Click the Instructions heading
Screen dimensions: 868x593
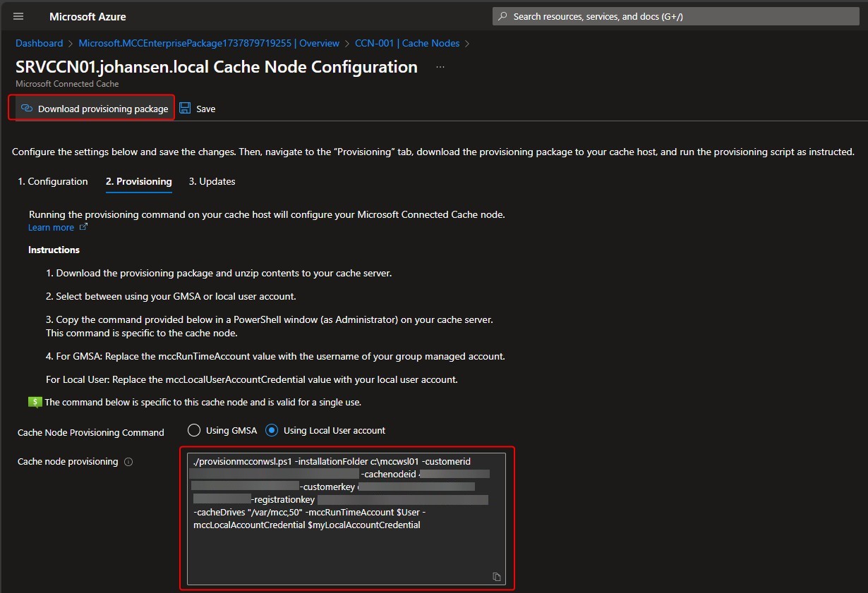[54, 250]
